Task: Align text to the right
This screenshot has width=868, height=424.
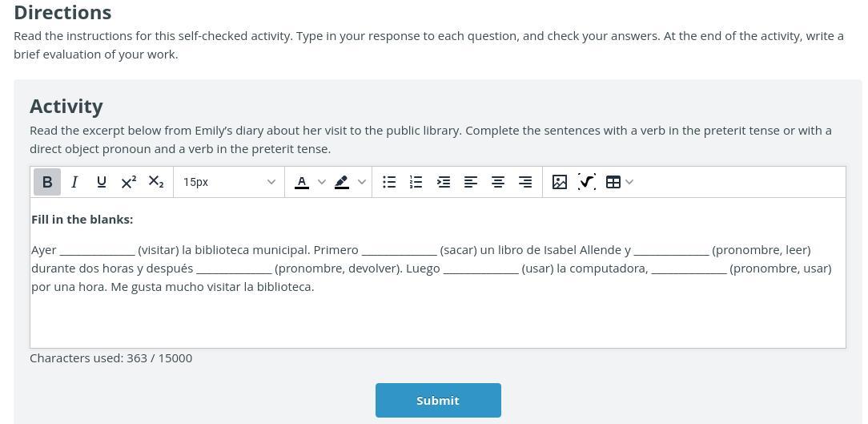Action: [525, 182]
